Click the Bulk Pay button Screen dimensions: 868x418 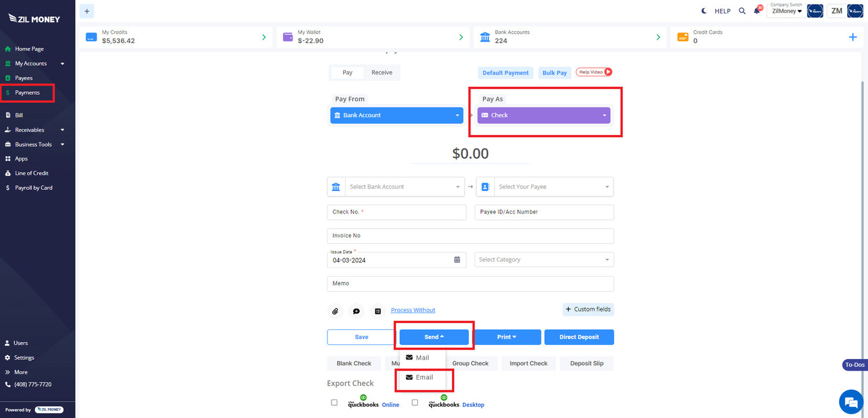pos(555,73)
